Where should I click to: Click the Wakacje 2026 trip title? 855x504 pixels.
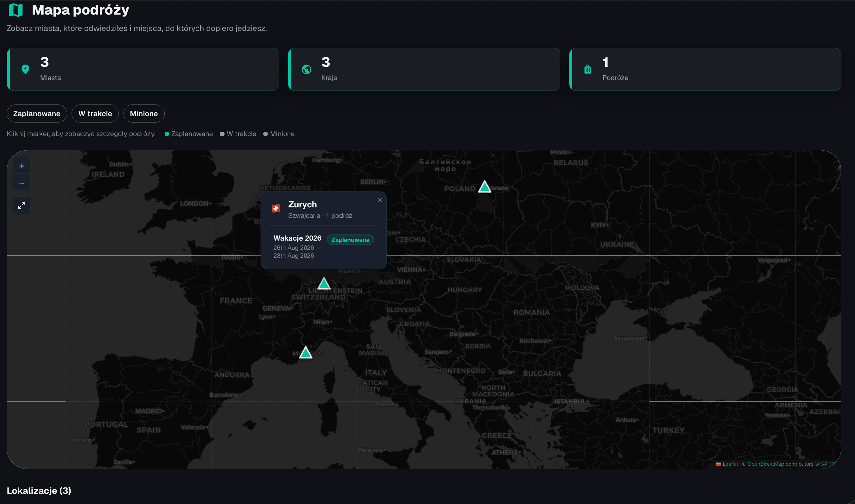(x=297, y=238)
